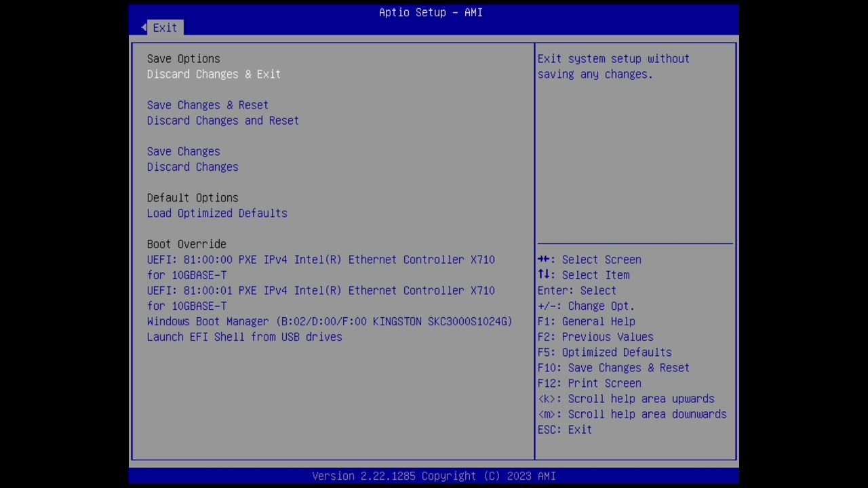Click the 'Select Screen' key hint
The image size is (868, 488).
coord(589,260)
